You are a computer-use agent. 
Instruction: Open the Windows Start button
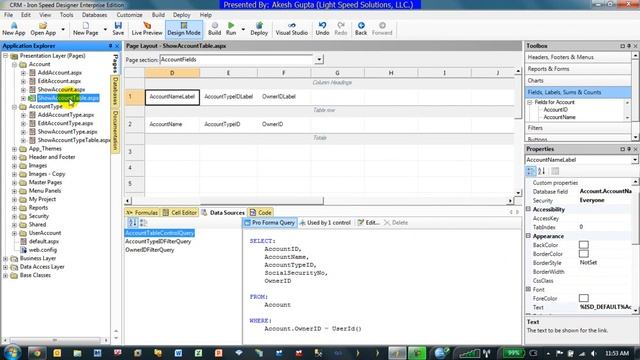pyautogui.click(x=12, y=353)
